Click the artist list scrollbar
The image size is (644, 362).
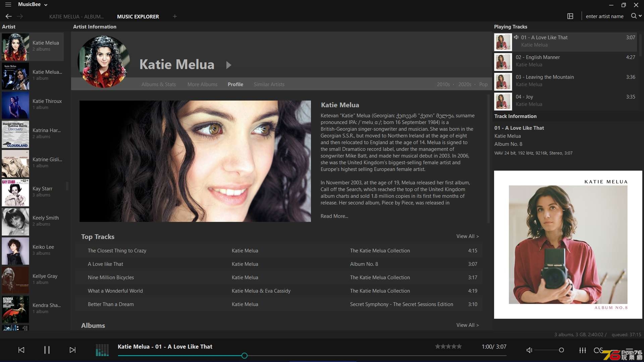67,186
